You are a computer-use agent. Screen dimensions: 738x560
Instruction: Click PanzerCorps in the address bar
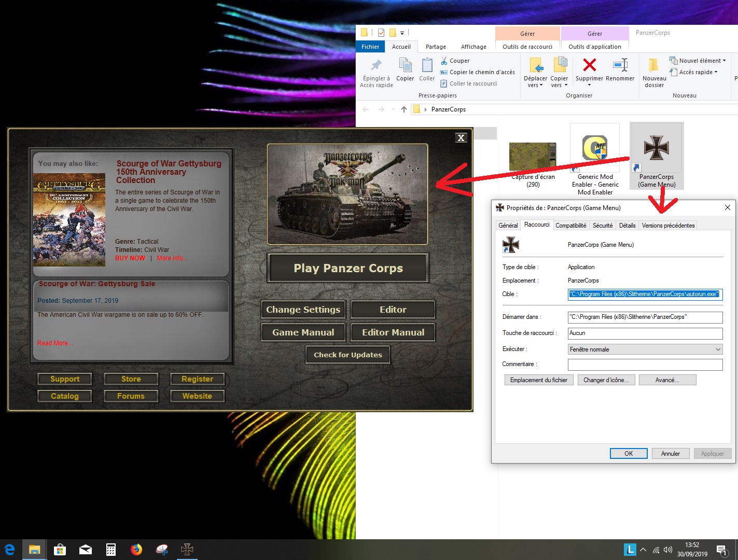(449, 109)
